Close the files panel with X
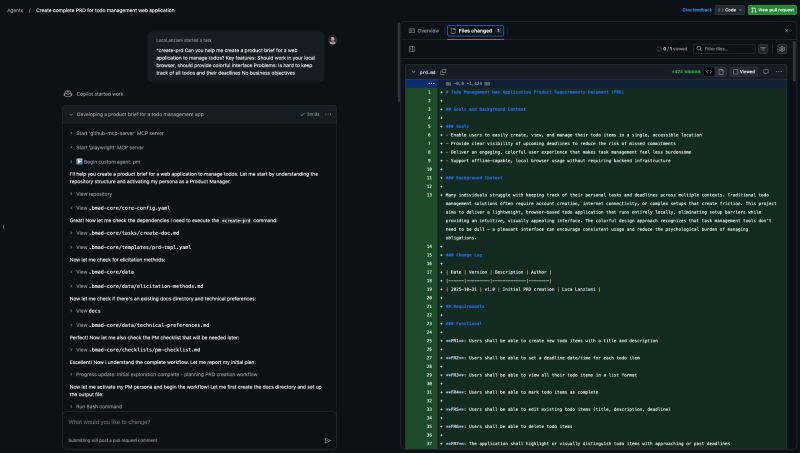800x453 pixels. click(786, 31)
